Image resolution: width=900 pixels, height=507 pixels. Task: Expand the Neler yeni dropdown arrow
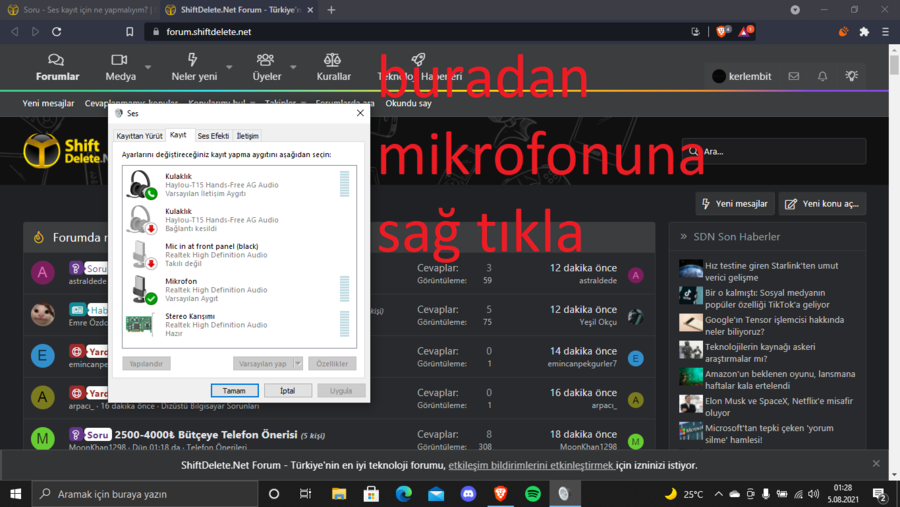pos(229,68)
